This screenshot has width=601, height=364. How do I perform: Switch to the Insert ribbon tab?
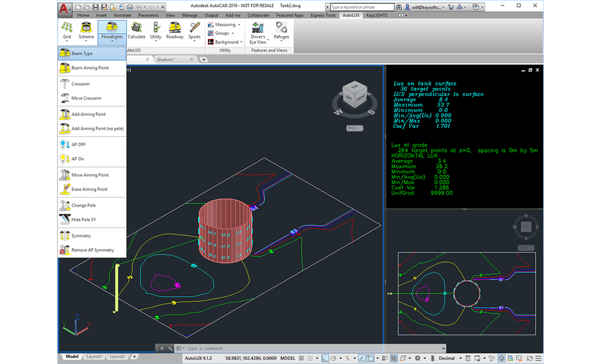pos(101,16)
